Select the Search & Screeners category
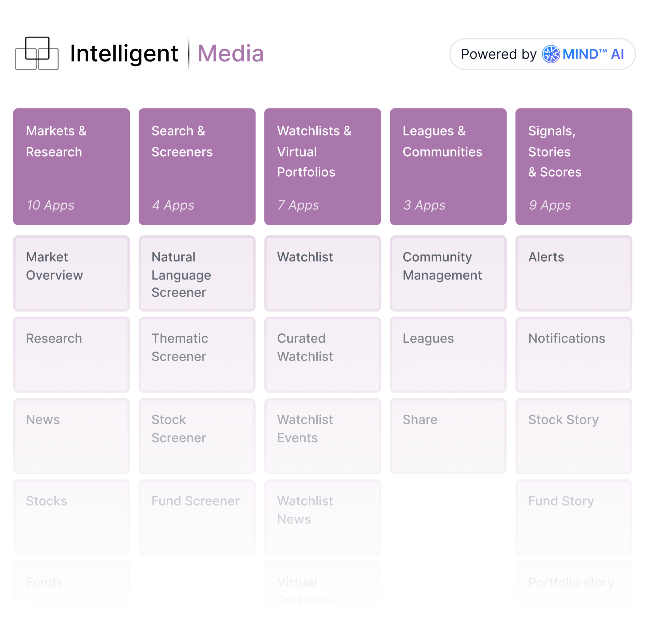Image resolution: width=651 pixels, height=644 pixels. click(x=197, y=166)
